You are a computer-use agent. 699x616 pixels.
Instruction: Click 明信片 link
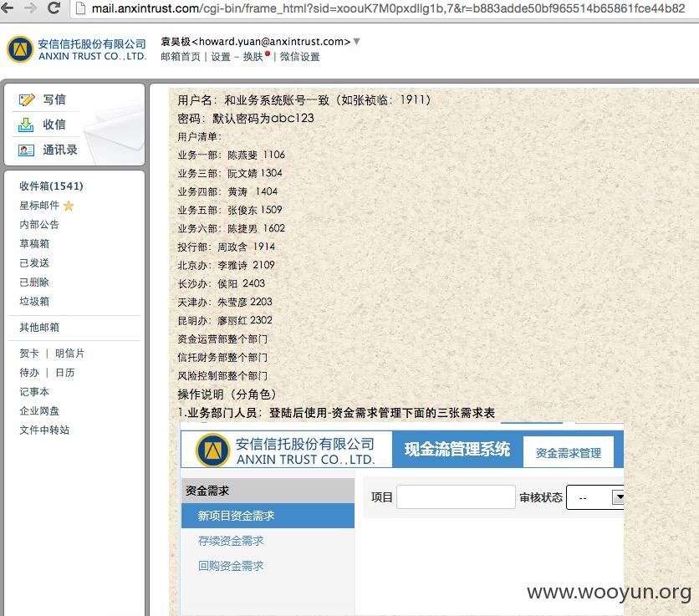tap(70, 354)
